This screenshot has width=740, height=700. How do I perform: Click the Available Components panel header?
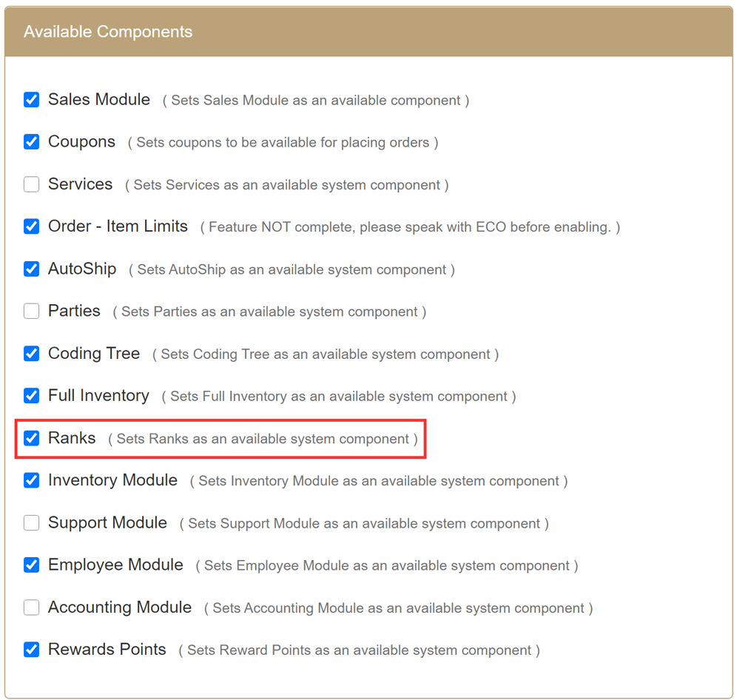369,32
